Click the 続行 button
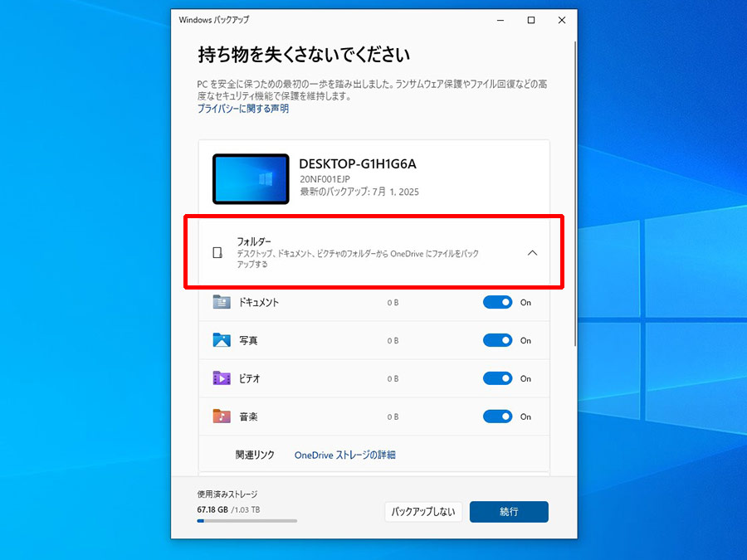Image resolution: width=747 pixels, height=560 pixels. [x=509, y=511]
